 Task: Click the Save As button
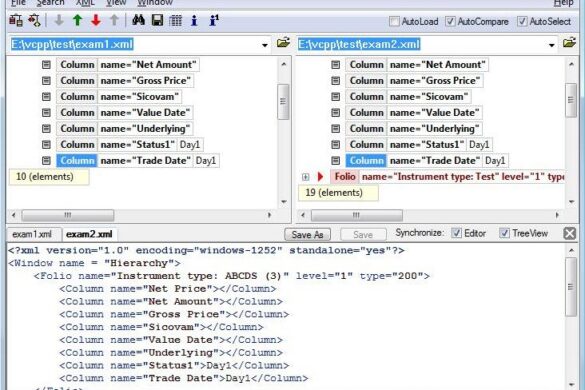[x=307, y=234]
